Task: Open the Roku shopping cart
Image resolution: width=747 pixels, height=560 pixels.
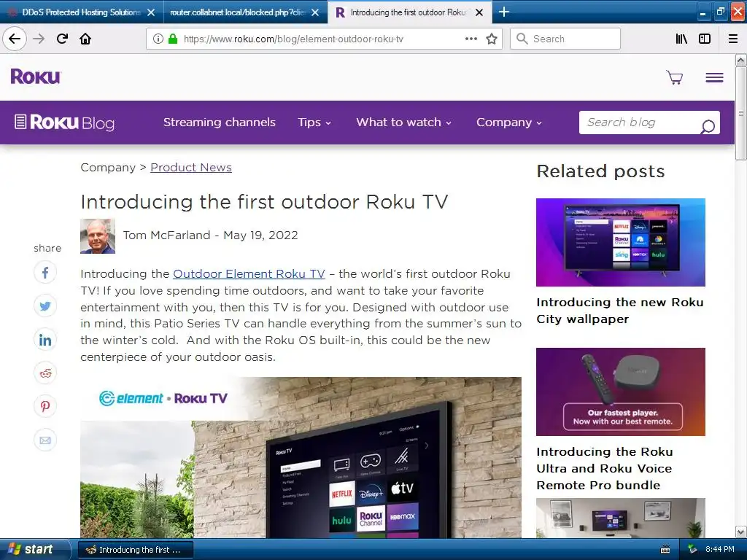Action: click(x=675, y=77)
